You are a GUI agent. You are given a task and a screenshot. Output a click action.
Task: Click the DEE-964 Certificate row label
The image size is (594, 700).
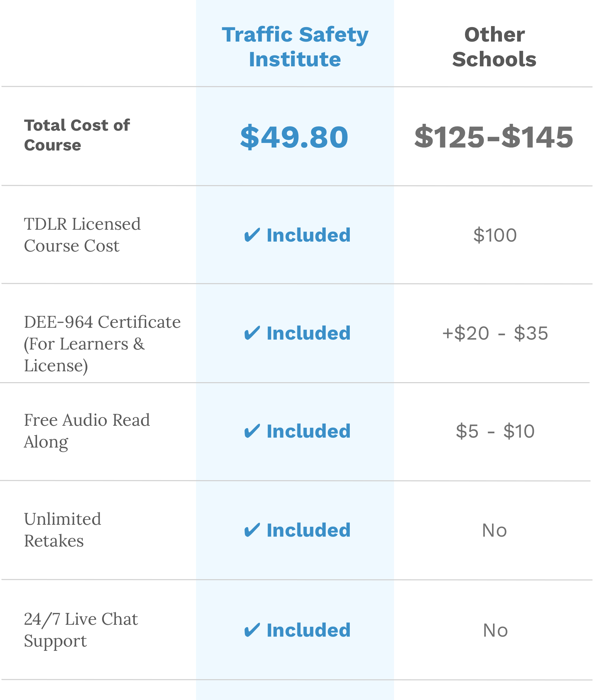102,344
